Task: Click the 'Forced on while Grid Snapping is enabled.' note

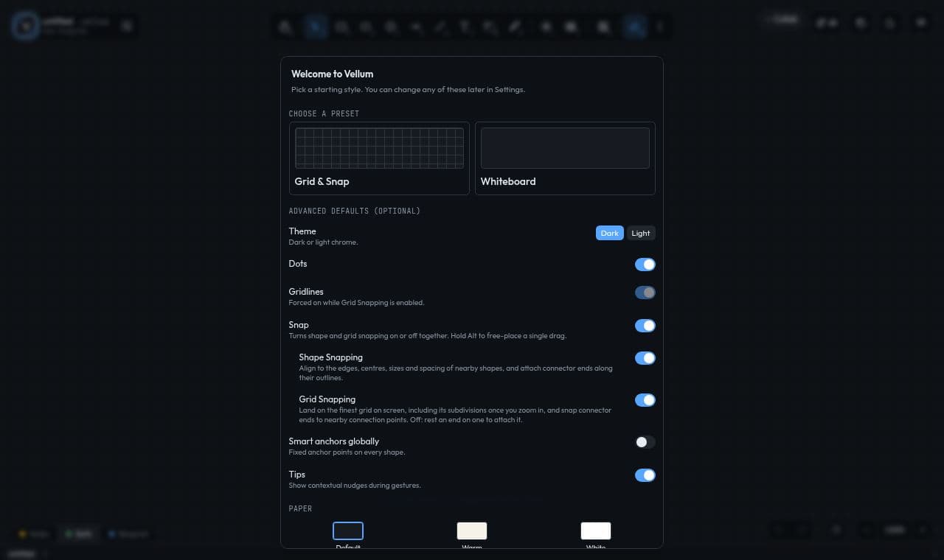Action: pyautogui.click(x=356, y=303)
